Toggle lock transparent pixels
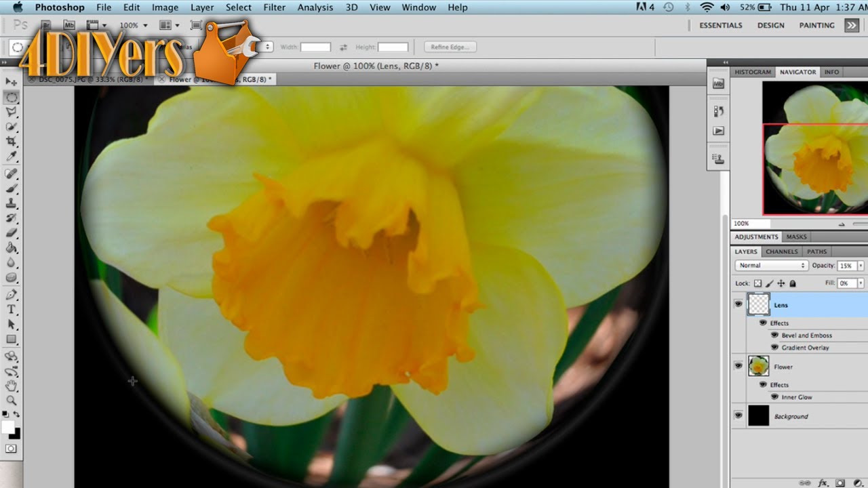This screenshot has width=868, height=488. pos(758,283)
